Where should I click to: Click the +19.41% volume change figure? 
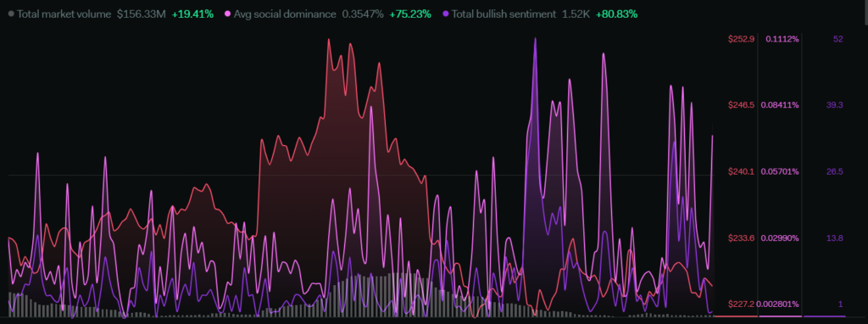pos(192,14)
